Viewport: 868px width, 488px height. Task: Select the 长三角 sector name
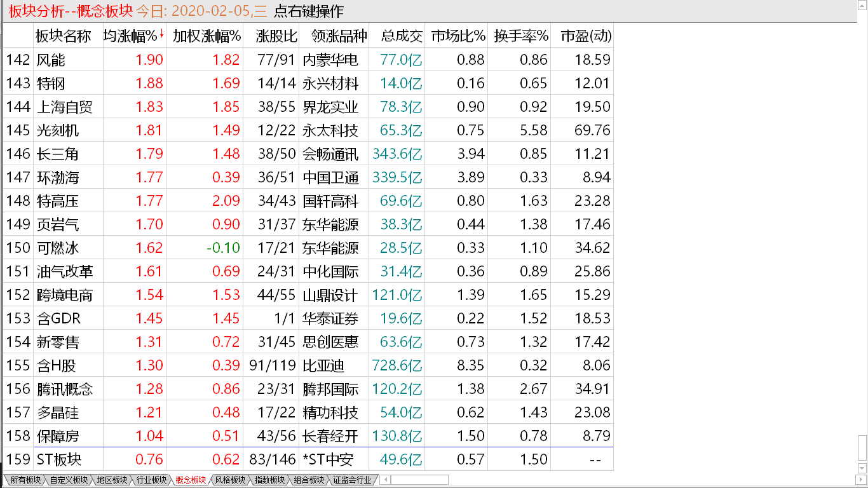tap(57, 154)
